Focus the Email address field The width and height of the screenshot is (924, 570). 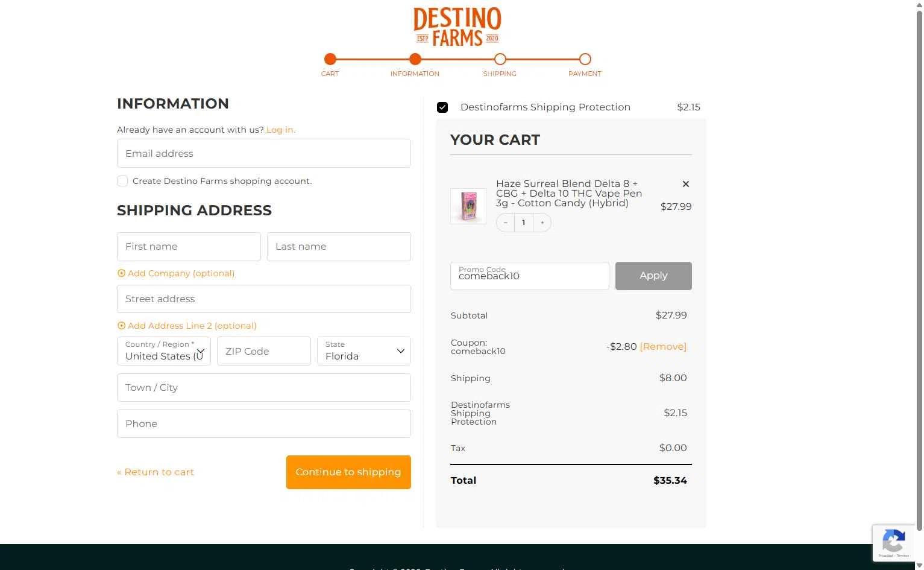coord(264,153)
